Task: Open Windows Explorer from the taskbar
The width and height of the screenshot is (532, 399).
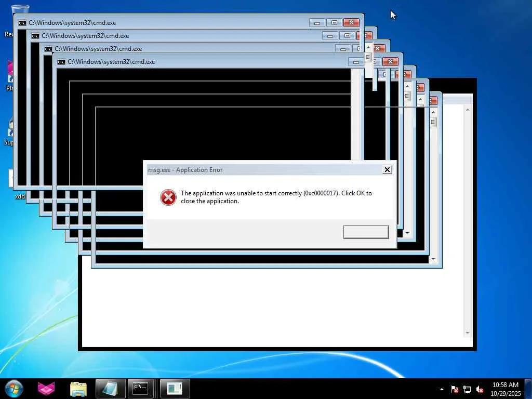Action: coord(78,389)
